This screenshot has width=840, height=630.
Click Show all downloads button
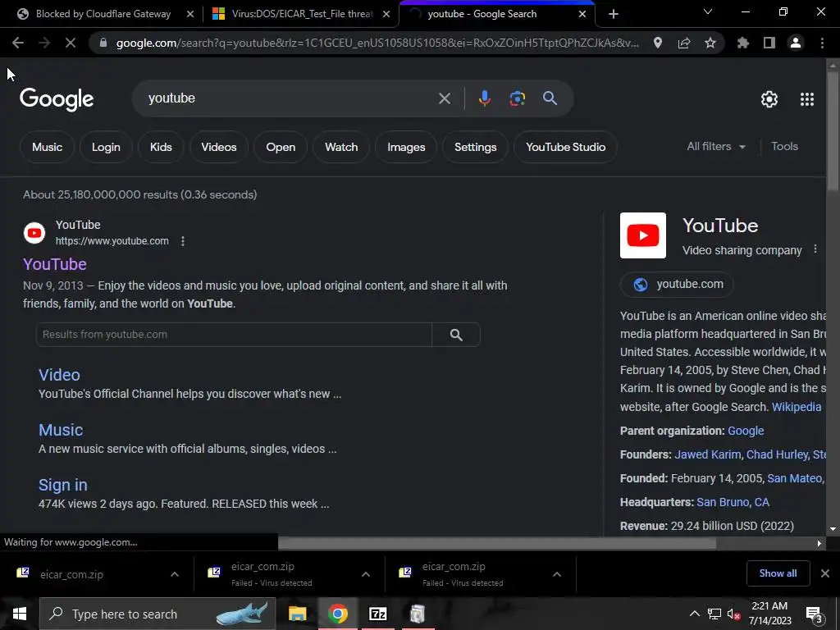(778, 573)
